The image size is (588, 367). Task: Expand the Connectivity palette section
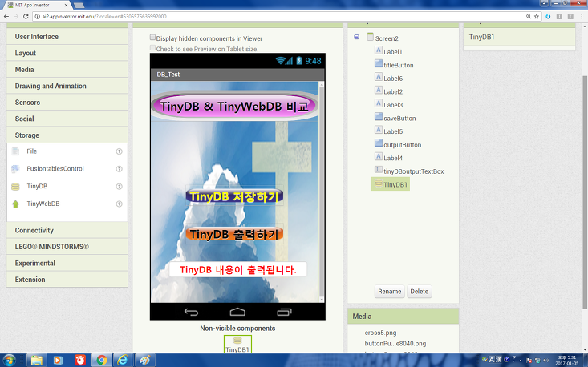click(x=67, y=230)
